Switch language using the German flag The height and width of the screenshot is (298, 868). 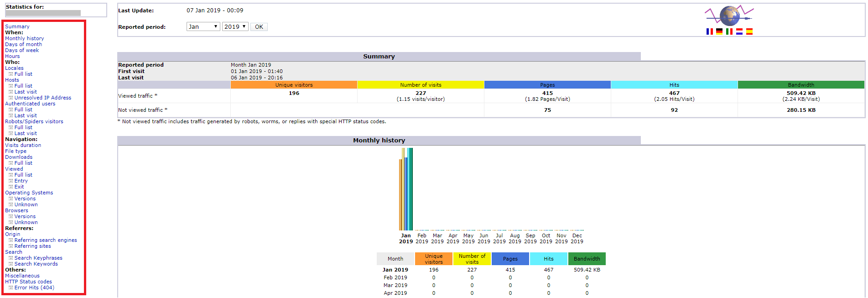719,31
